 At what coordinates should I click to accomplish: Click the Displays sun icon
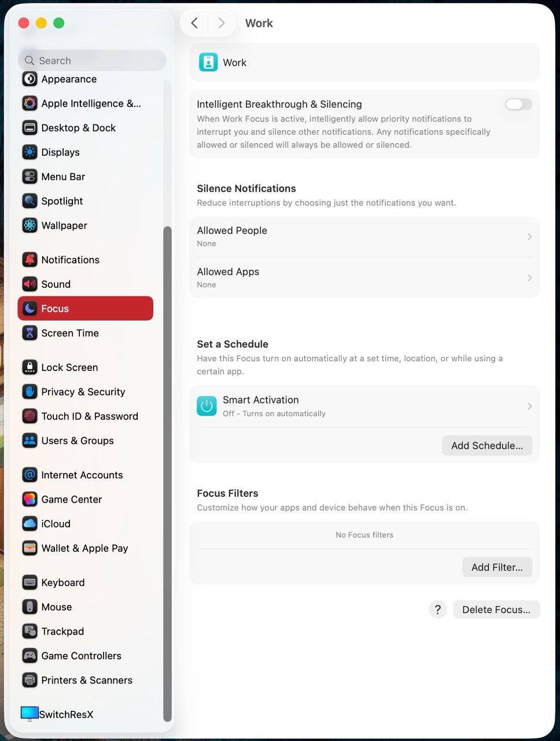click(30, 152)
